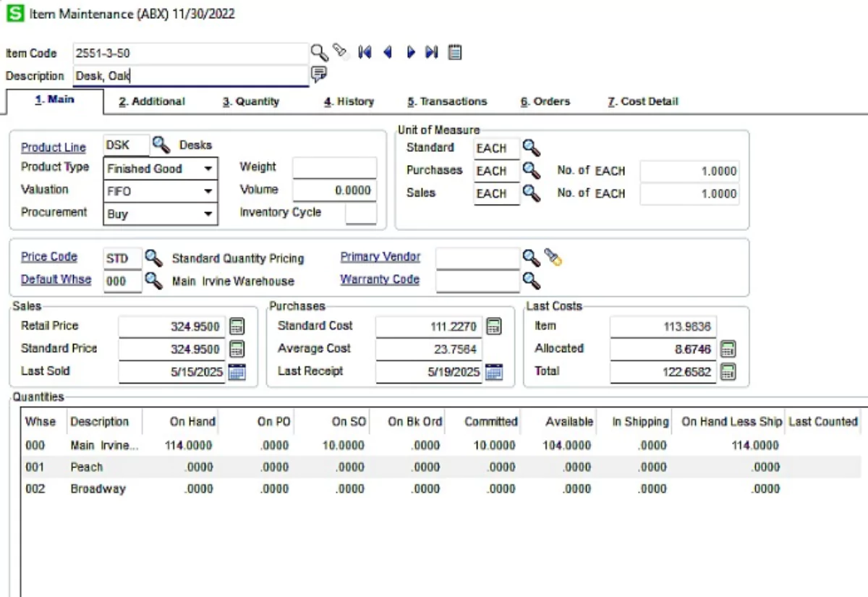Expand the Procurement Buy dropdown

tap(208, 214)
